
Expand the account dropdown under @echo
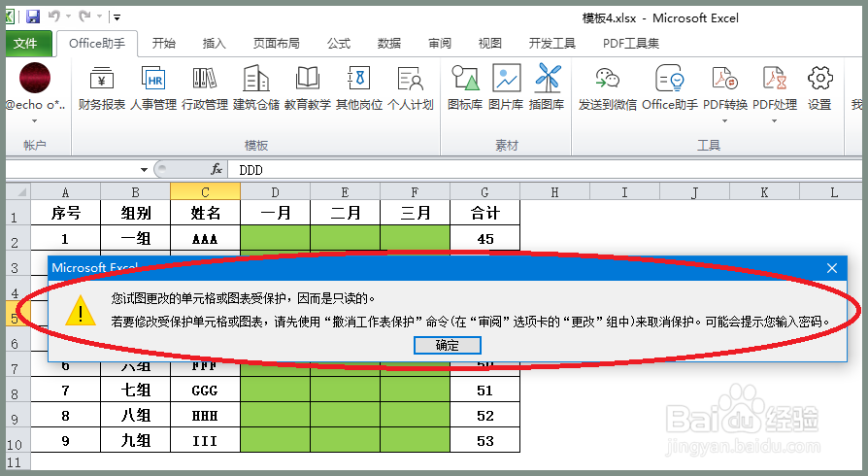pos(34,120)
